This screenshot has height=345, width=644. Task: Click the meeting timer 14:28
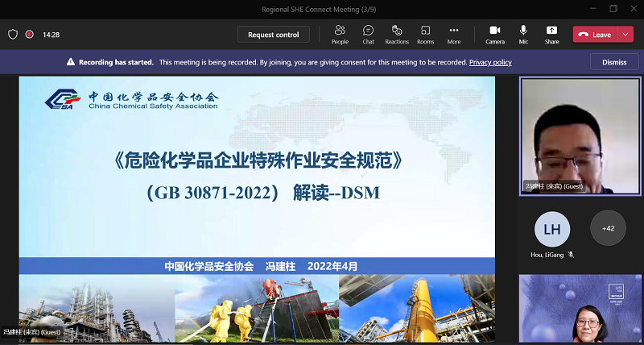tap(51, 35)
